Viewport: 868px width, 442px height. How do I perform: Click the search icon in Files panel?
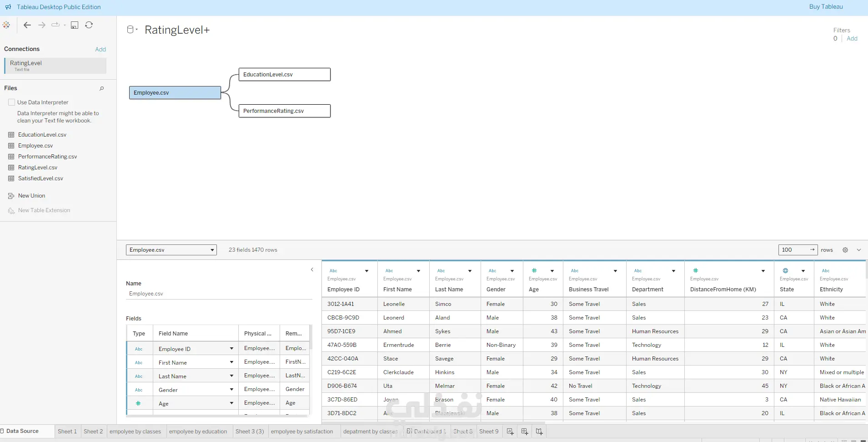pyautogui.click(x=102, y=88)
